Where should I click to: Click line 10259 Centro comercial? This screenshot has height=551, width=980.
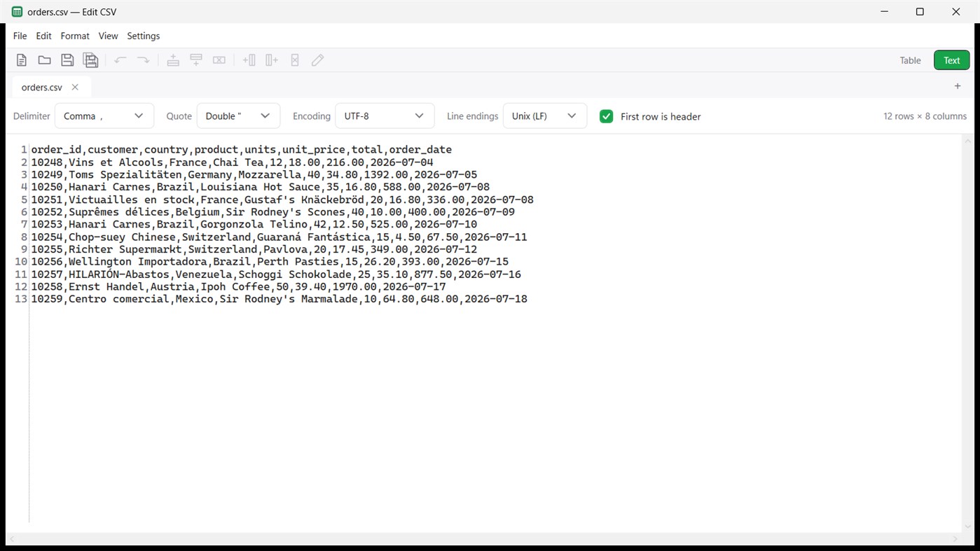279,299
